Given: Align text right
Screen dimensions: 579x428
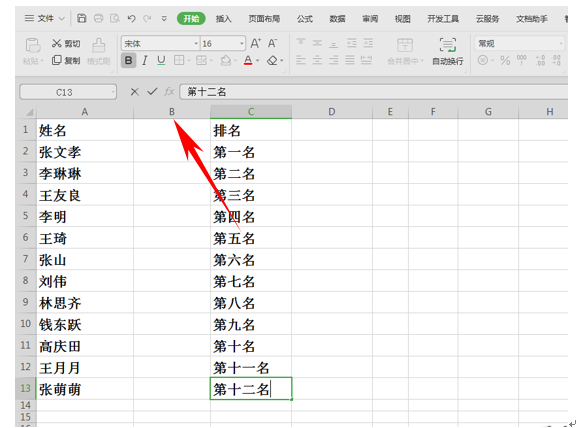Looking at the screenshot, I should (x=333, y=60).
